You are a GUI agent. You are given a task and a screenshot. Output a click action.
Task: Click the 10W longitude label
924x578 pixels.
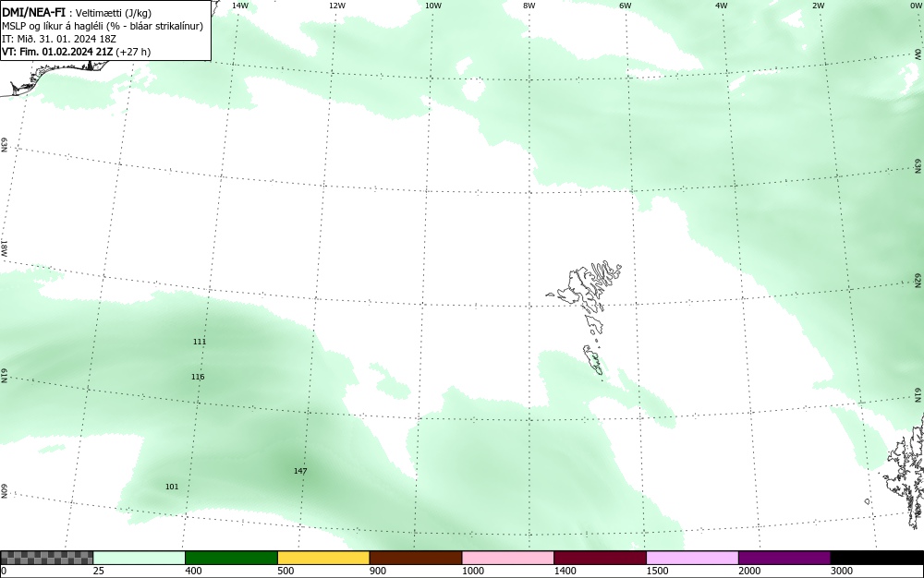433,6
